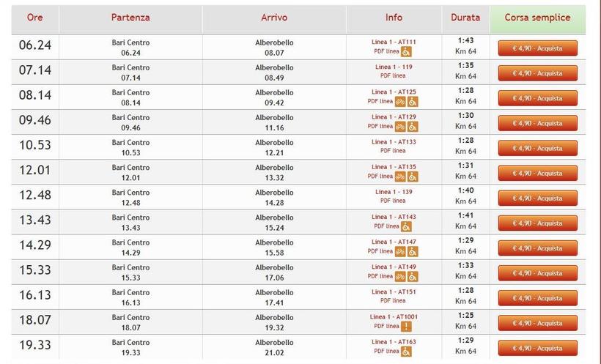This screenshot has height=364, width=601.
Task: Click bicycle icon for line AT135
Action: click(400, 177)
